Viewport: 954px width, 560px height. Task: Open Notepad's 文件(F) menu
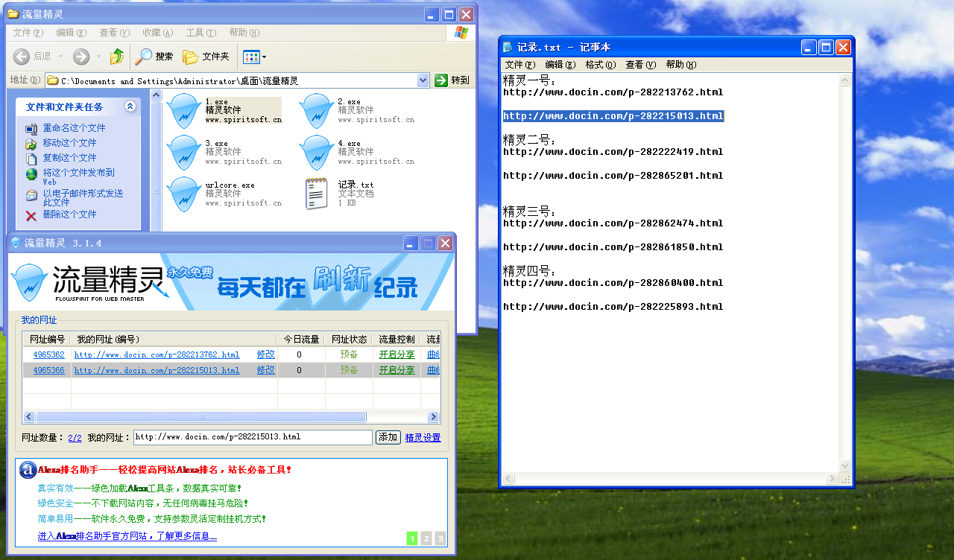[519, 65]
